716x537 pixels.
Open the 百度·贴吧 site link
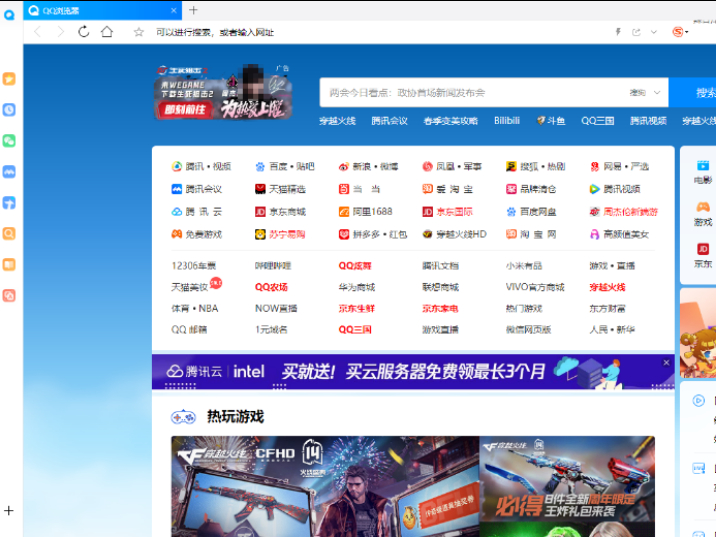pyautogui.click(x=285, y=167)
